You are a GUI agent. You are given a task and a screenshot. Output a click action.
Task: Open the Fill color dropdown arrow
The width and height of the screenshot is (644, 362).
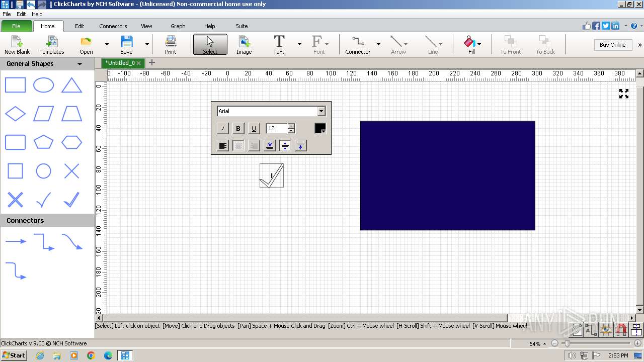point(479,44)
